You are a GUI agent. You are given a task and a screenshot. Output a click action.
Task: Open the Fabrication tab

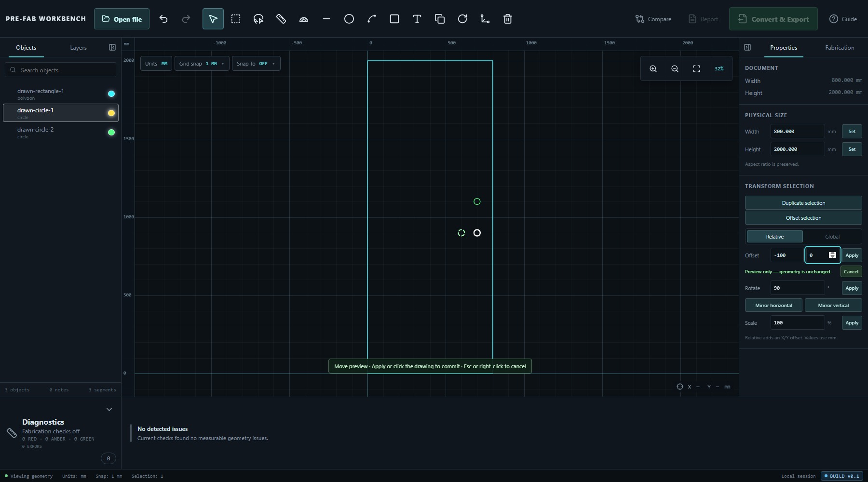840,48
